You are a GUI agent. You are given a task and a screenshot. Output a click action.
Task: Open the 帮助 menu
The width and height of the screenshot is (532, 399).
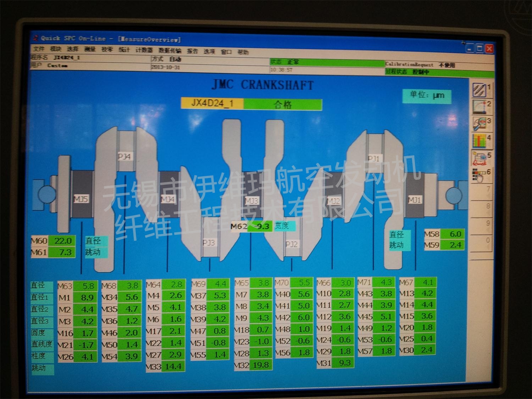(x=243, y=52)
